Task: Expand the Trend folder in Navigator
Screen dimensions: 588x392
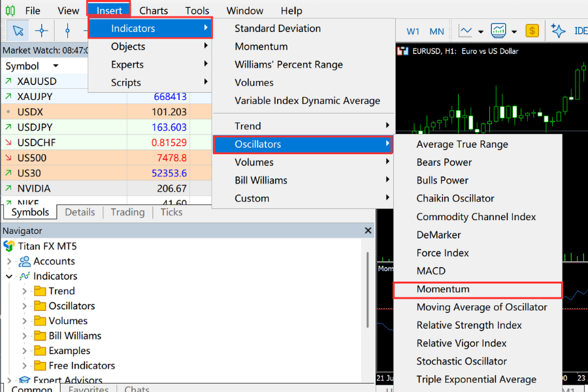Action: point(24,291)
